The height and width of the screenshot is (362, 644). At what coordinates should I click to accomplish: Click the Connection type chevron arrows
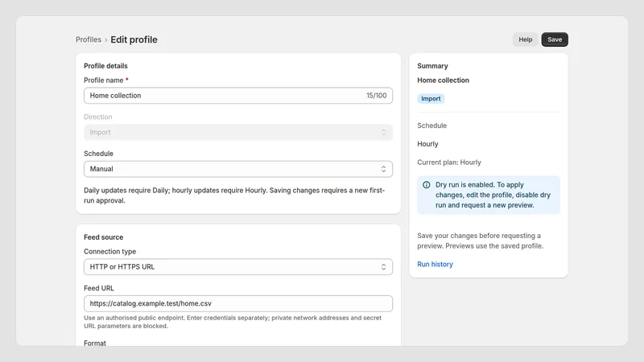pyautogui.click(x=384, y=267)
